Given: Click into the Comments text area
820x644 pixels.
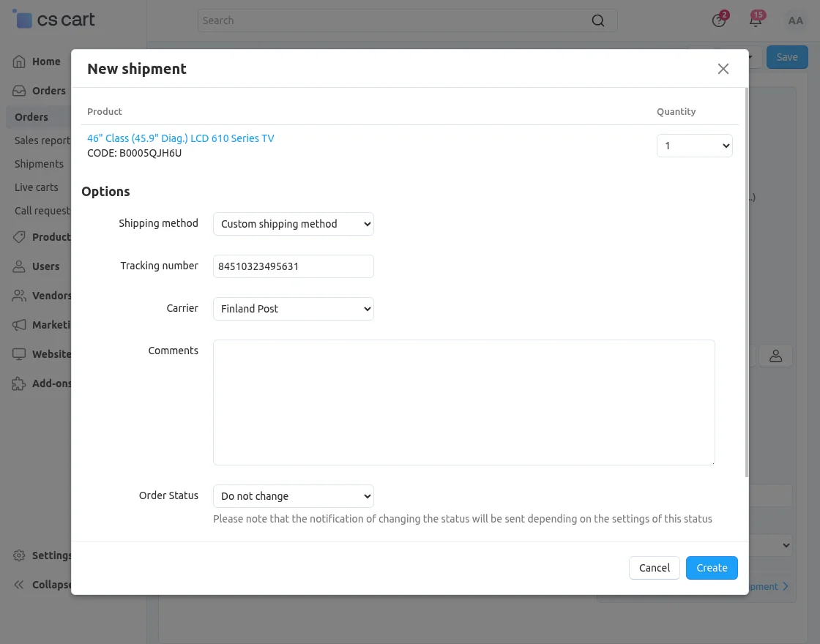Looking at the screenshot, I should pos(464,402).
